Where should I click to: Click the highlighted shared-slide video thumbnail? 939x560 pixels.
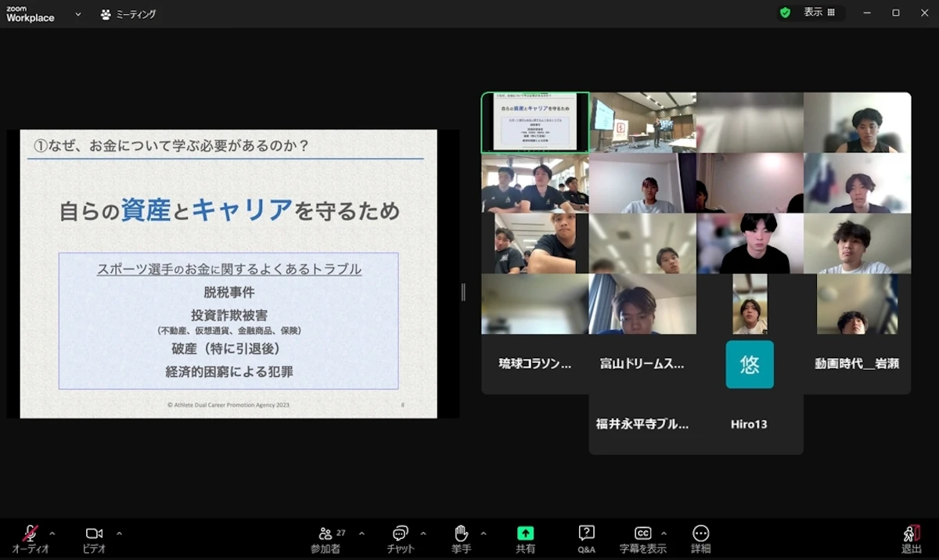535,122
